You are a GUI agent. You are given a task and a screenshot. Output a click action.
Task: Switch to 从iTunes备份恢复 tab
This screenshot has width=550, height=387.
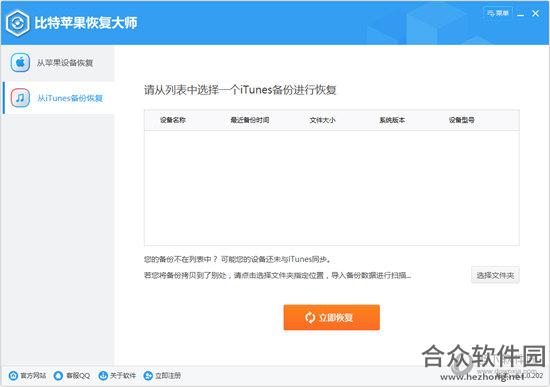point(58,98)
